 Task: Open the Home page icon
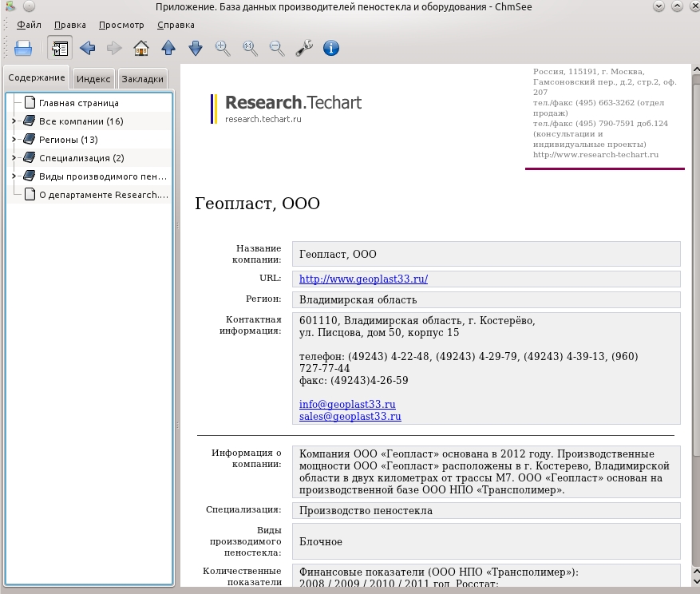141,48
